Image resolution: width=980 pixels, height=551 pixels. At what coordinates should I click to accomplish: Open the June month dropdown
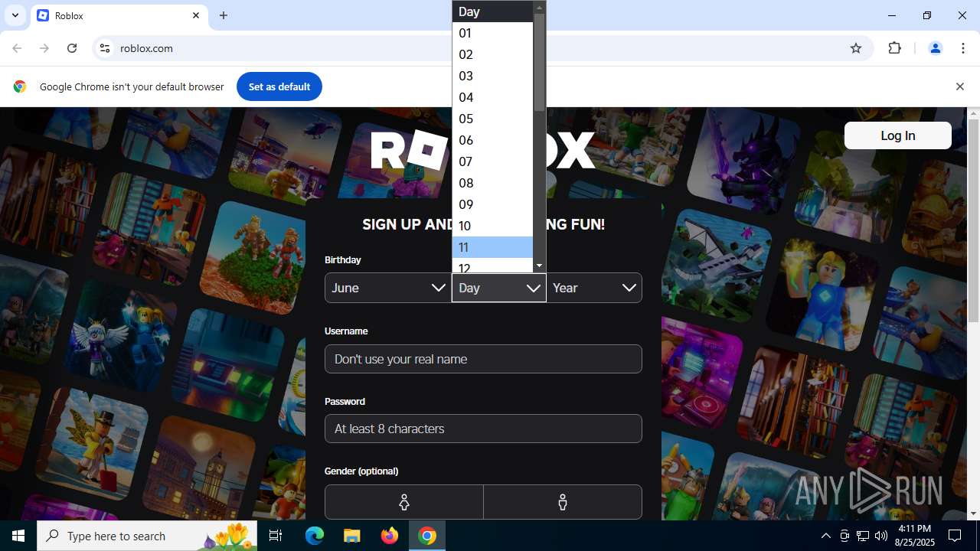(387, 288)
